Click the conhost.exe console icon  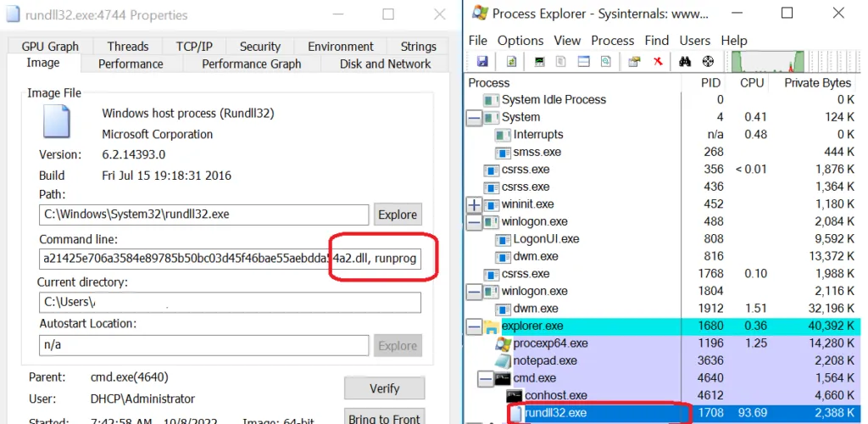(515, 396)
